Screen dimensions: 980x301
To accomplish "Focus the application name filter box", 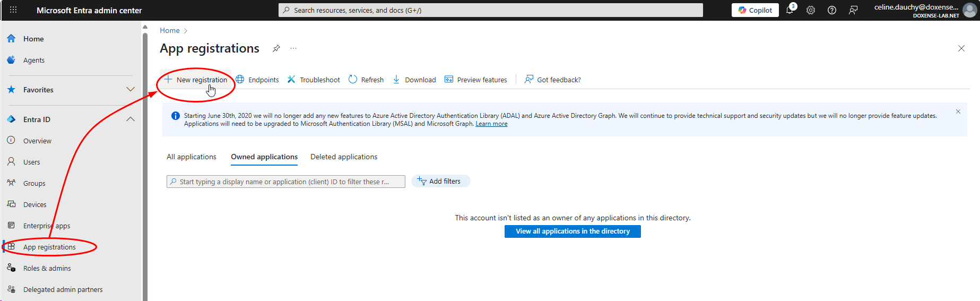I will tap(286, 182).
